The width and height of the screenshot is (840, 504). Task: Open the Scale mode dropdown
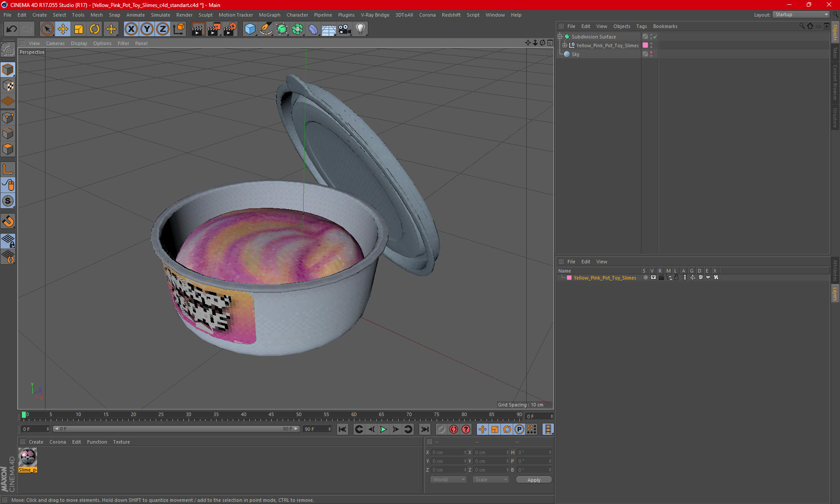(x=491, y=479)
